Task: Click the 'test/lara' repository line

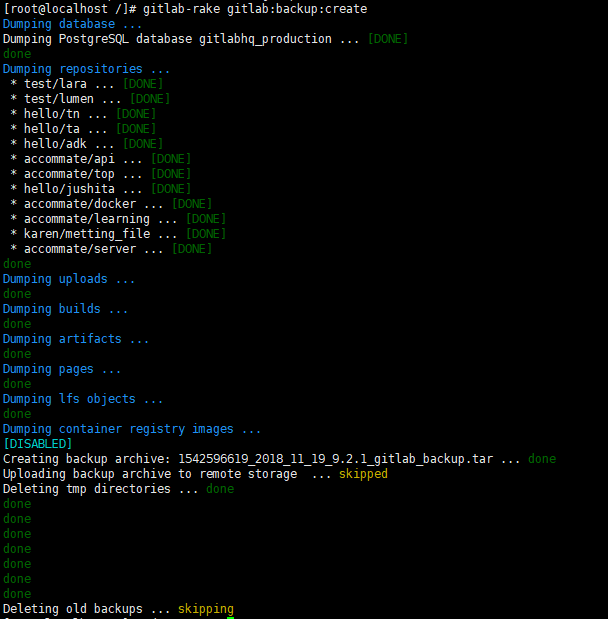Action: coord(86,84)
